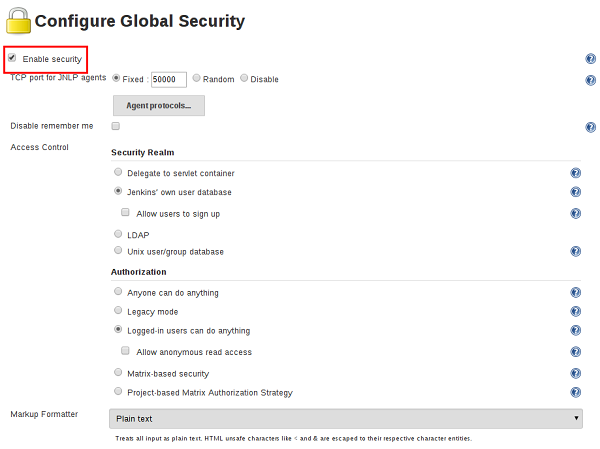The height and width of the screenshot is (449, 600).
Task: Click help icon for Anyone can do anything
Action: [576, 293]
